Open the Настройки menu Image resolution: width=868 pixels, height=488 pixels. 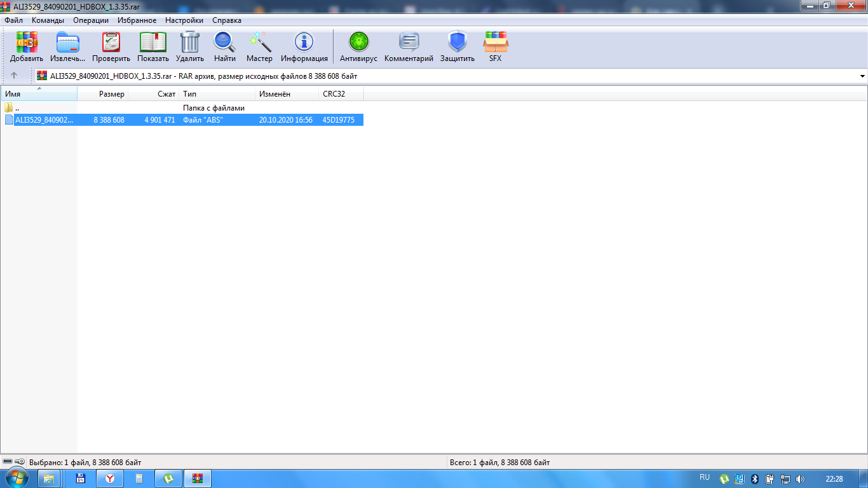pyautogui.click(x=184, y=20)
